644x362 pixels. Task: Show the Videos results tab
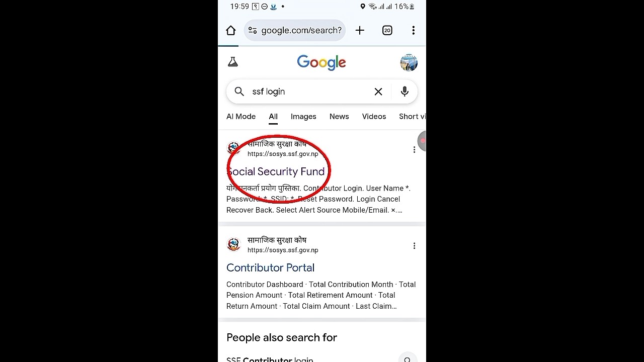pos(374,117)
